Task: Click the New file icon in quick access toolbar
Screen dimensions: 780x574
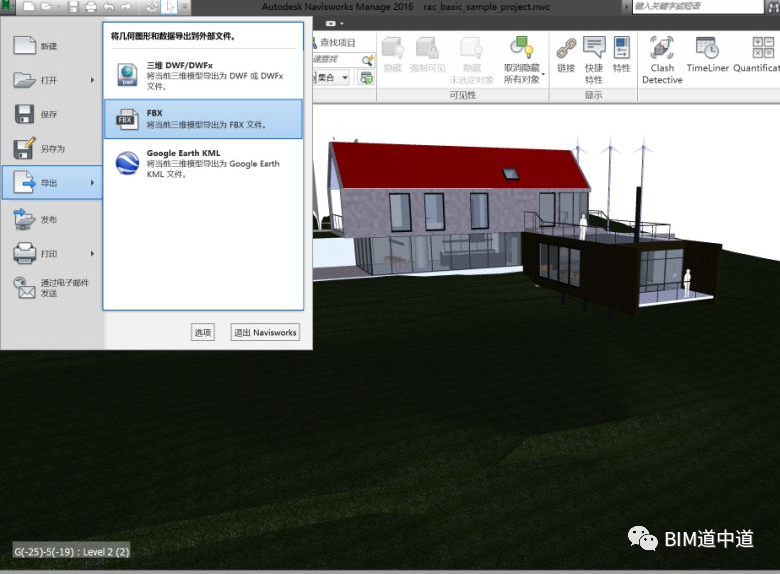Action: 29,7
